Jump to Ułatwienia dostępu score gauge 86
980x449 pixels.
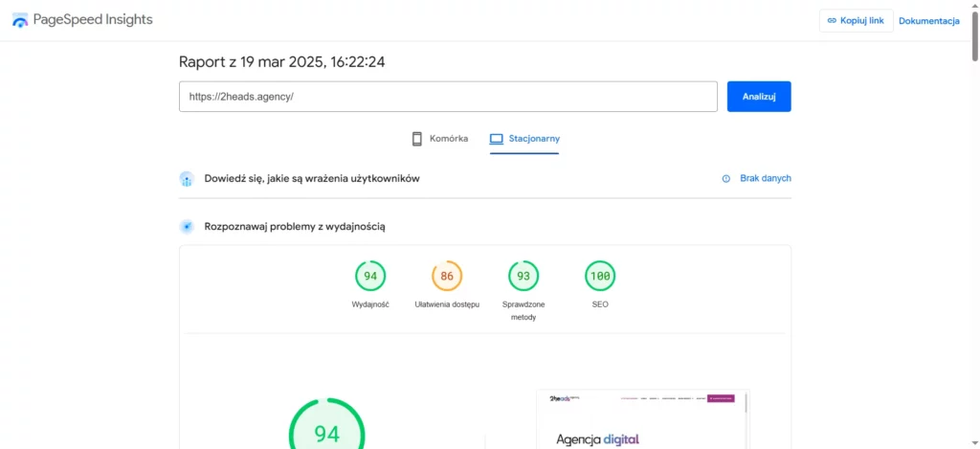point(447,276)
